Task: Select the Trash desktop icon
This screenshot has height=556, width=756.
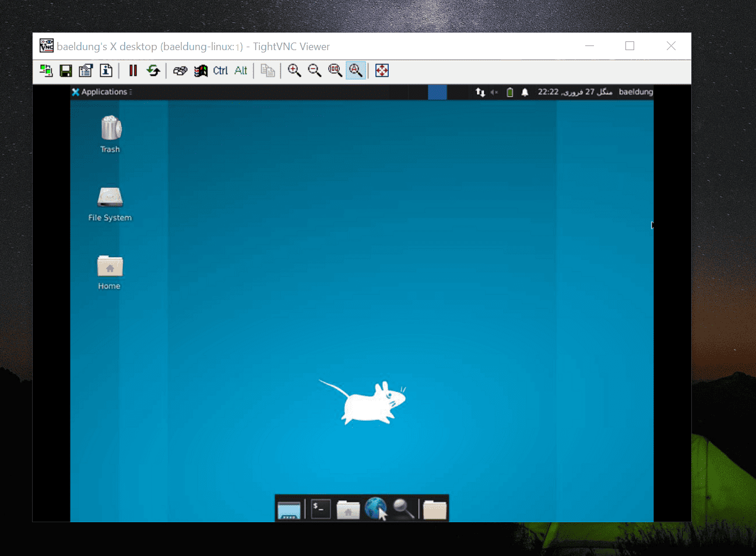Action: [x=110, y=134]
